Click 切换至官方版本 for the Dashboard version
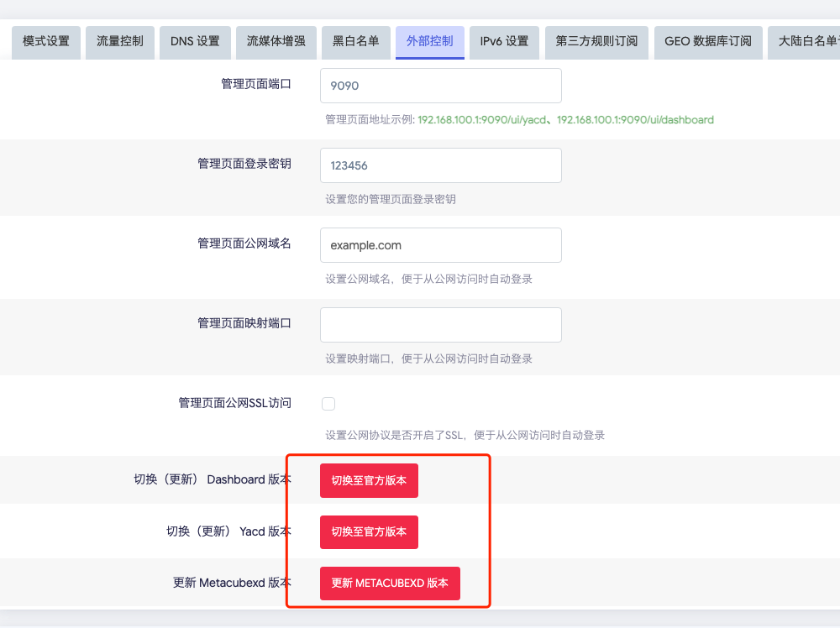The height and width of the screenshot is (628, 840). pos(369,481)
